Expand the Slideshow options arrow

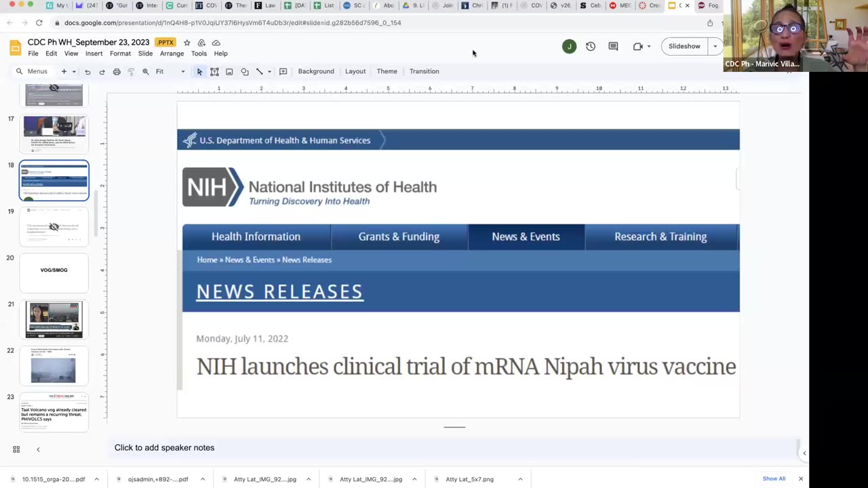pyautogui.click(x=715, y=46)
